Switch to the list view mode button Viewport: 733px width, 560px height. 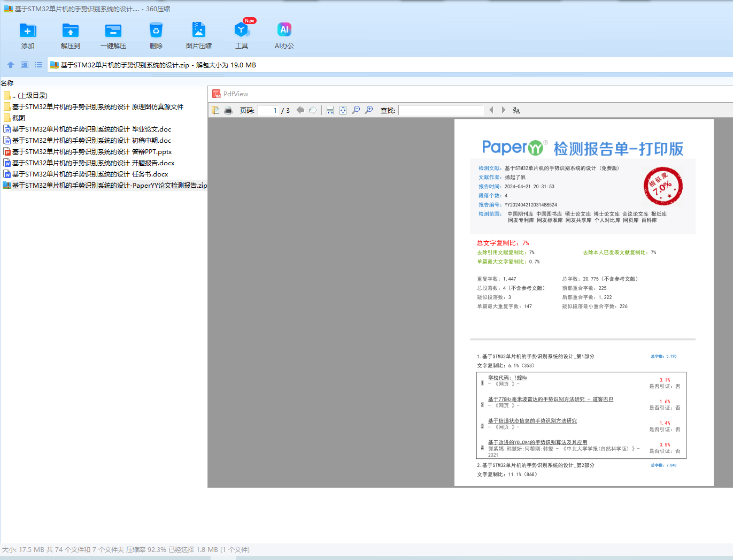[38, 65]
